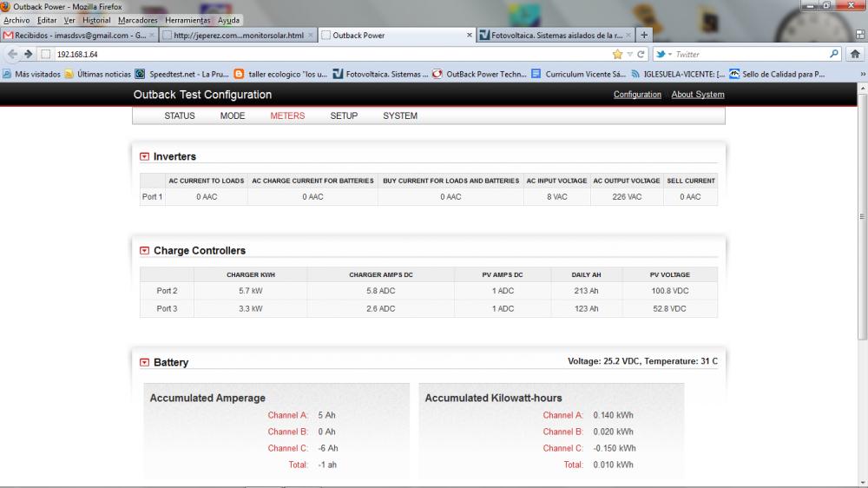Go to the SYSTEM page tab

[400, 115]
